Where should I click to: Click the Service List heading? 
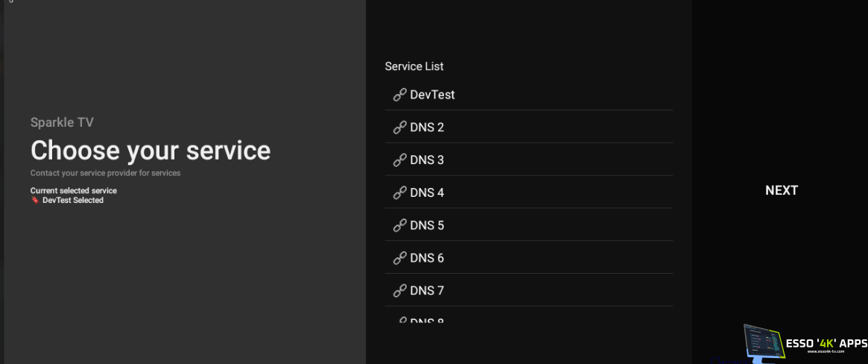pyautogui.click(x=414, y=66)
